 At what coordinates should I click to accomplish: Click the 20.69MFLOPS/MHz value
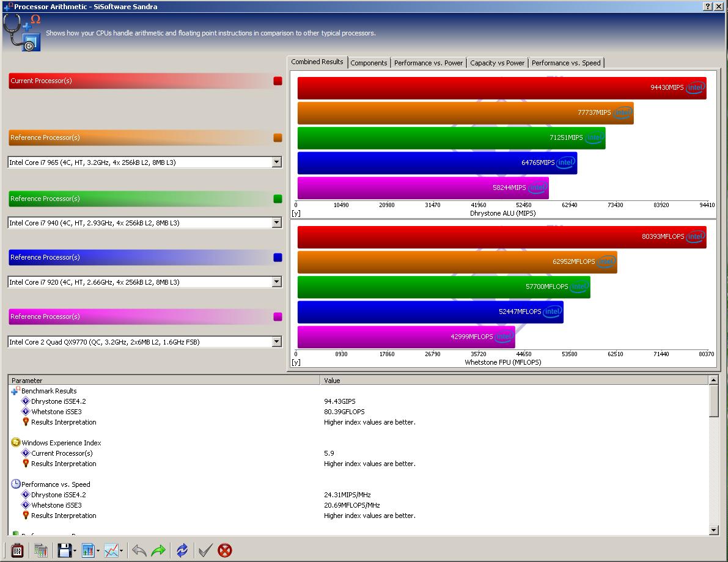(352, 505)
